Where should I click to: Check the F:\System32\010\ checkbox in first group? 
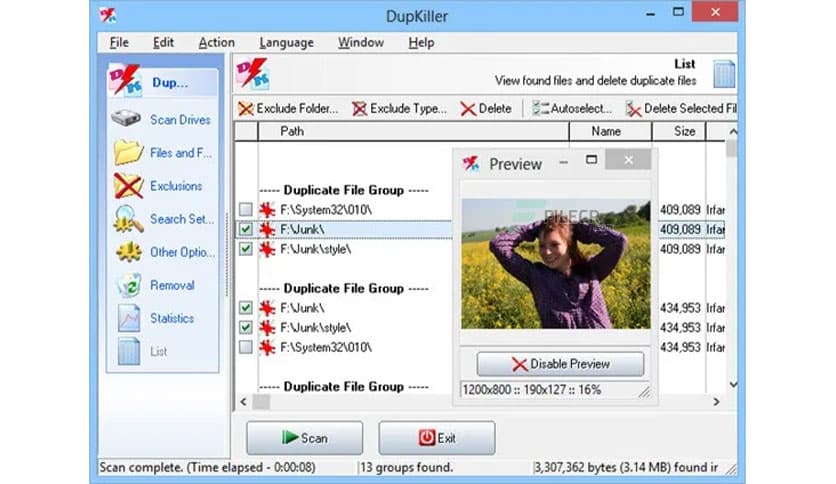tap(246, 209)
